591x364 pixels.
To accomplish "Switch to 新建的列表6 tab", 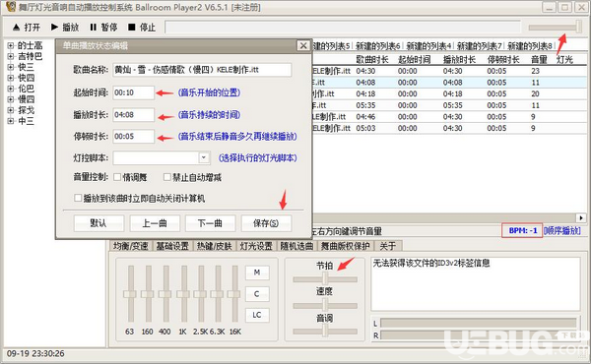I will coord(377,46).
